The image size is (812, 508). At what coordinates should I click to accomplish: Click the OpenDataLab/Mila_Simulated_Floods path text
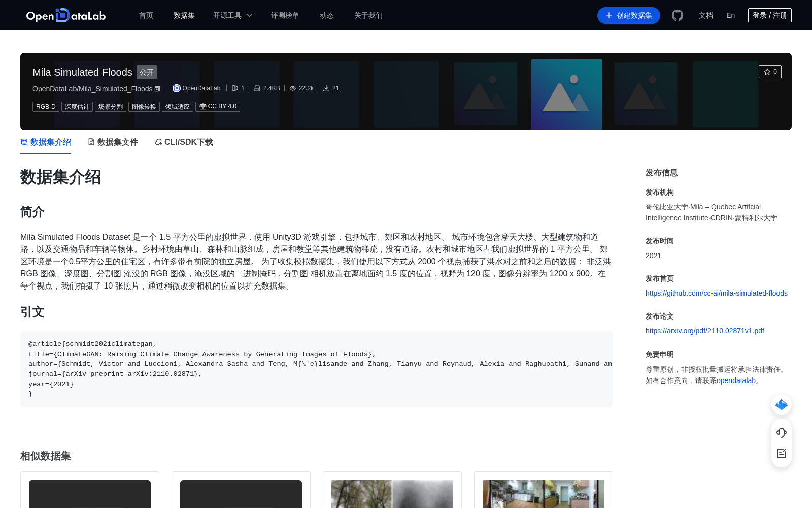[92, 89]
